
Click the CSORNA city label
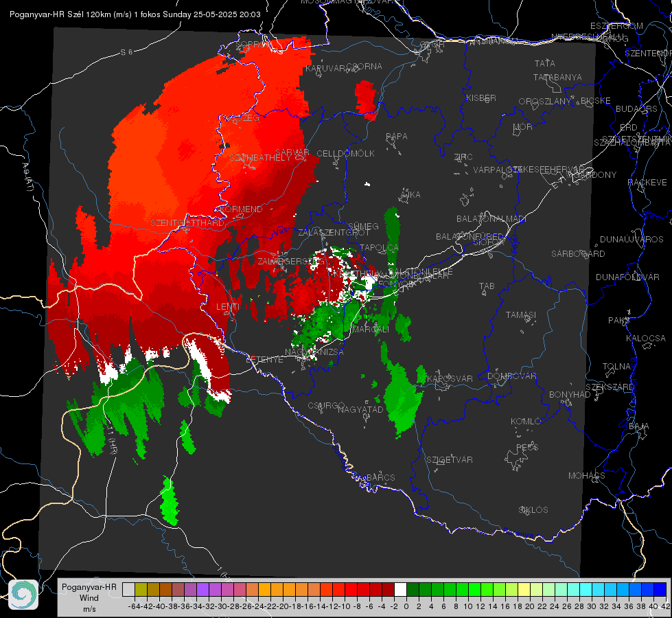[364, 67]
